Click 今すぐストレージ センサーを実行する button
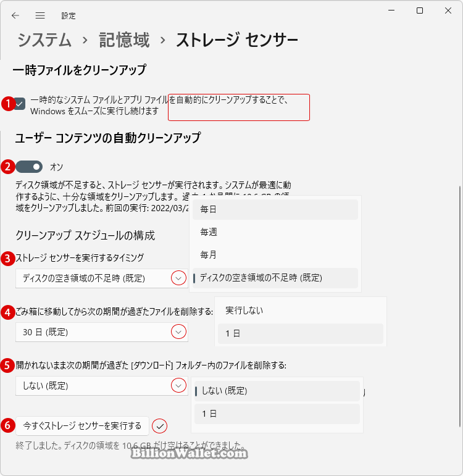Viewport: 463px width, 476px height. pos(82,426)
